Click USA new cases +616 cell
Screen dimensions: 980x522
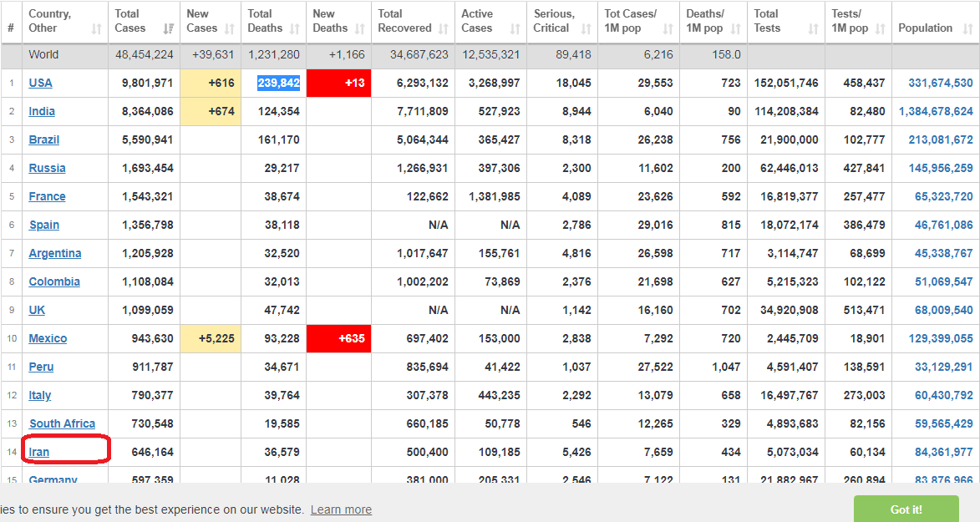211,84
